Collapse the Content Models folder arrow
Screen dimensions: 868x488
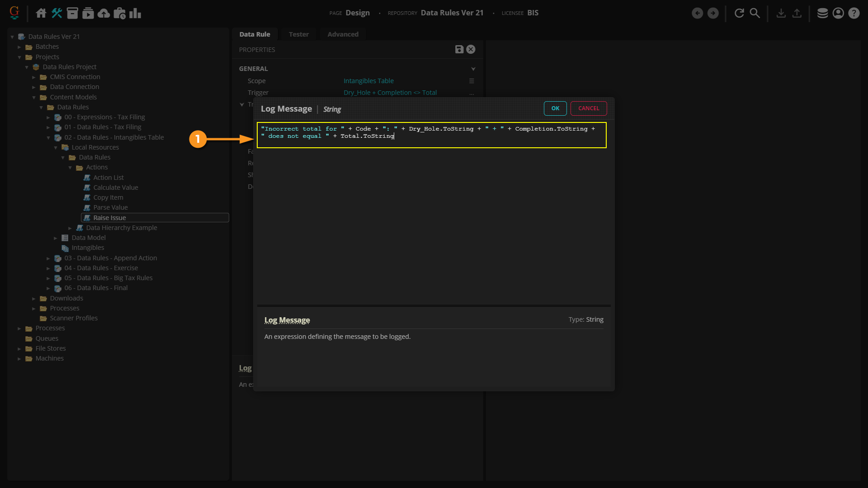pyautogui.click(x=34, y=97)
